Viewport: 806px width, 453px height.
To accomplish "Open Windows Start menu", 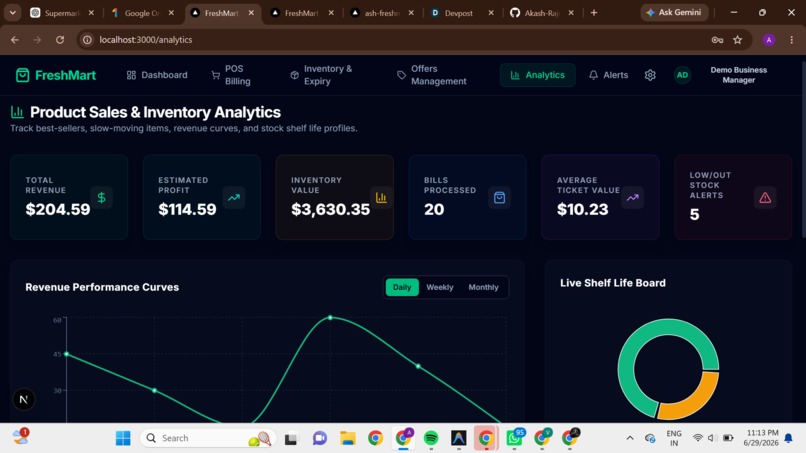I will coord(123,438).
